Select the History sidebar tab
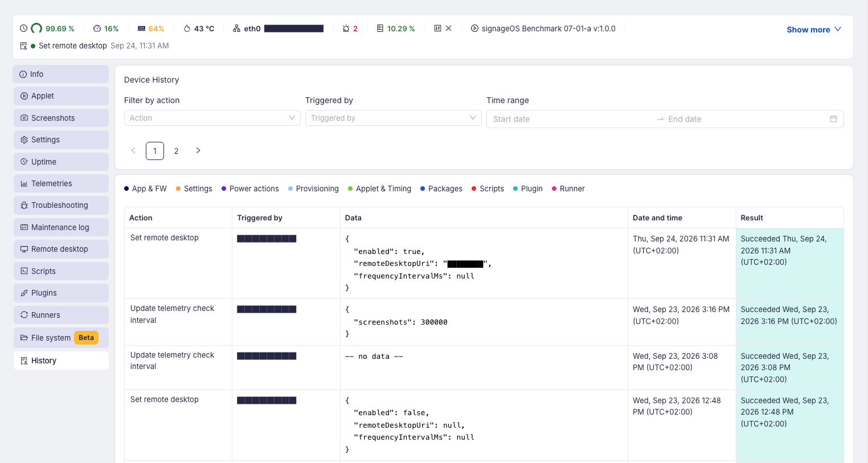This screenshot has width=868, height=463. (x=61, y=360)
